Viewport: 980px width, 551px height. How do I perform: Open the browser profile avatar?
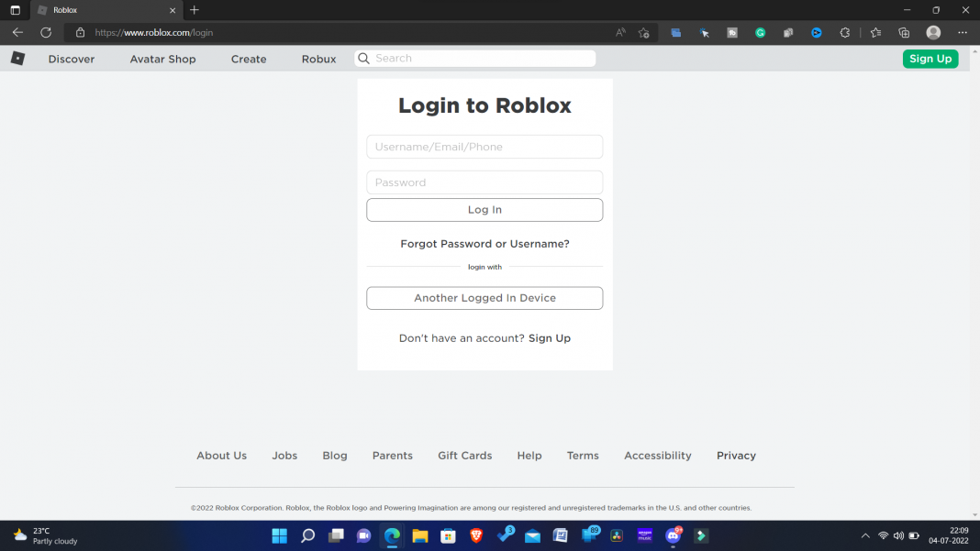(933, 32)
